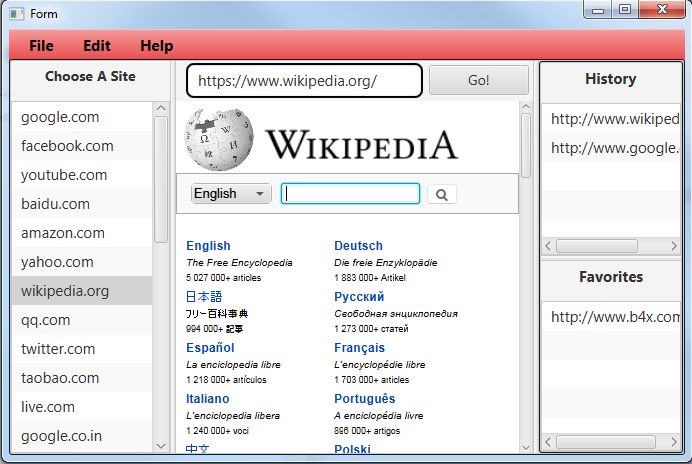Viewport: 692px width, 464px height.
Task: Open the Italiano Wikipedia link
Action: coord(207,399)
